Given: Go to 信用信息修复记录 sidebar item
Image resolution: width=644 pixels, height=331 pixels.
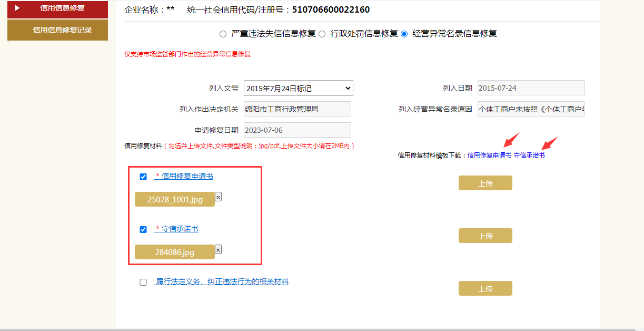Looking at the screenshot, I should [x=62, y=30].
